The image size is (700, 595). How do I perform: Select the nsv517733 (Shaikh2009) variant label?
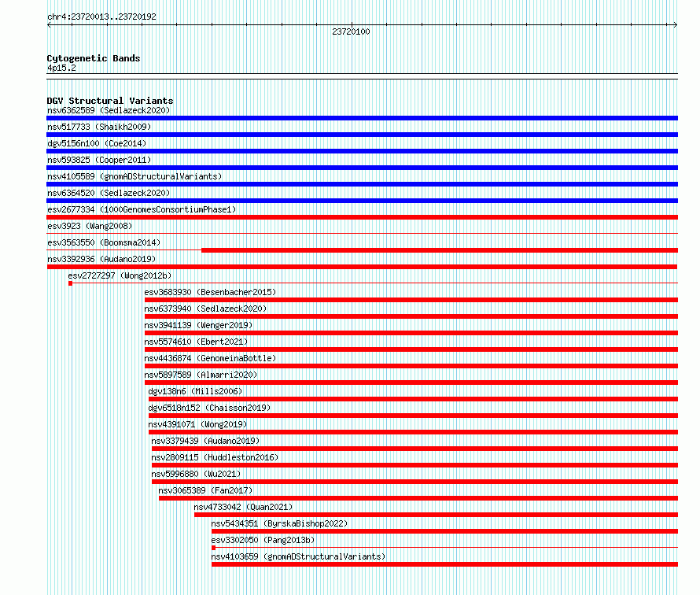pyautogui.click(x=99, y=127)
